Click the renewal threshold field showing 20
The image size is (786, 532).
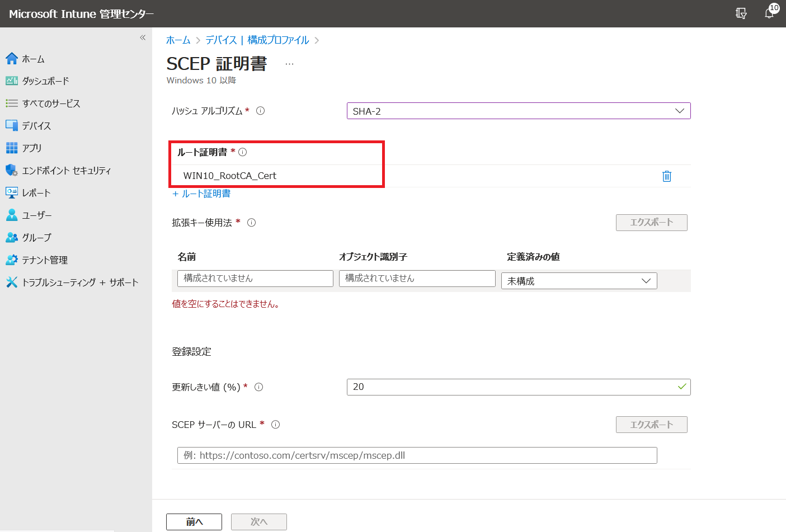pyautogui.click(x=519, y=387)
